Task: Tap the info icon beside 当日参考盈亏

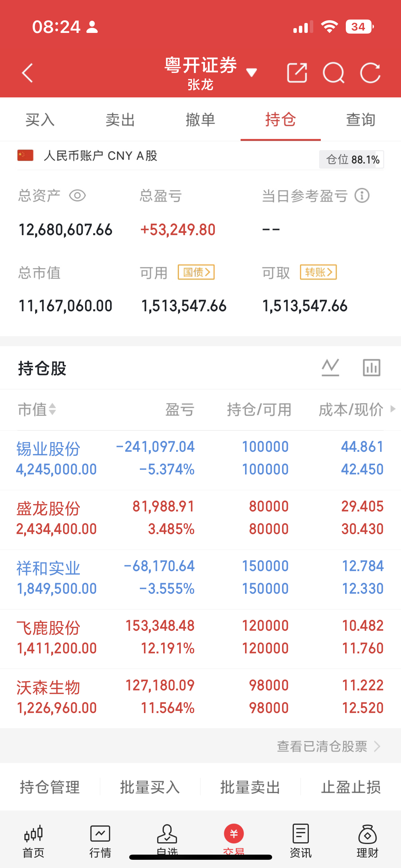Action: point(362,196)
